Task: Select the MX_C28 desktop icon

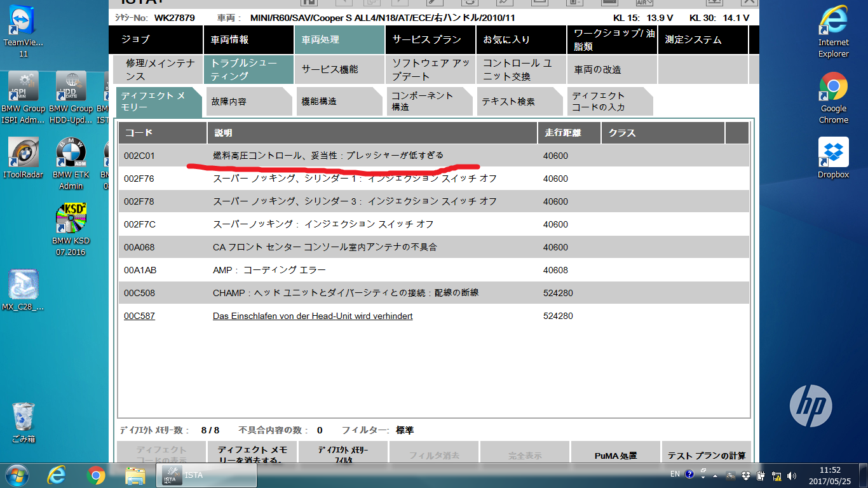Action: point(24,290)
